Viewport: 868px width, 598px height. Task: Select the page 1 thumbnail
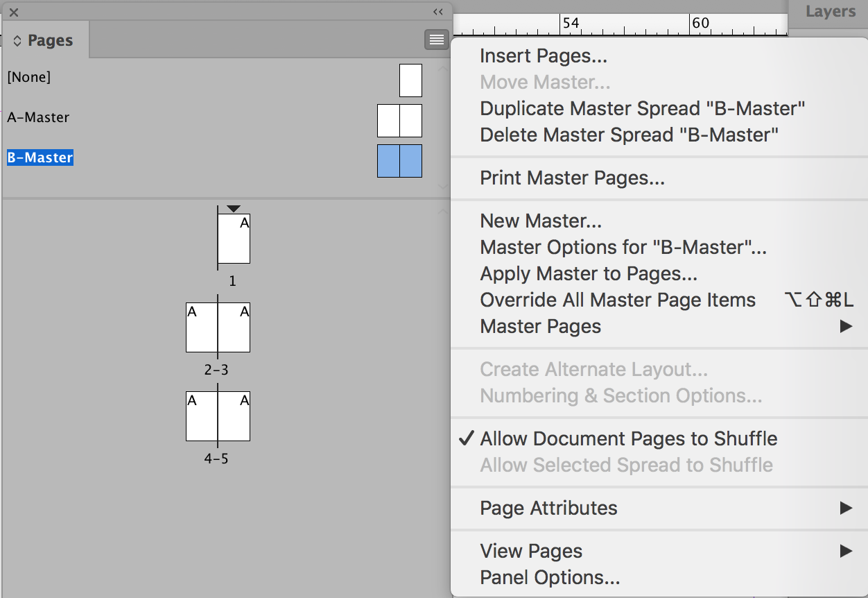tap(234, 239)
